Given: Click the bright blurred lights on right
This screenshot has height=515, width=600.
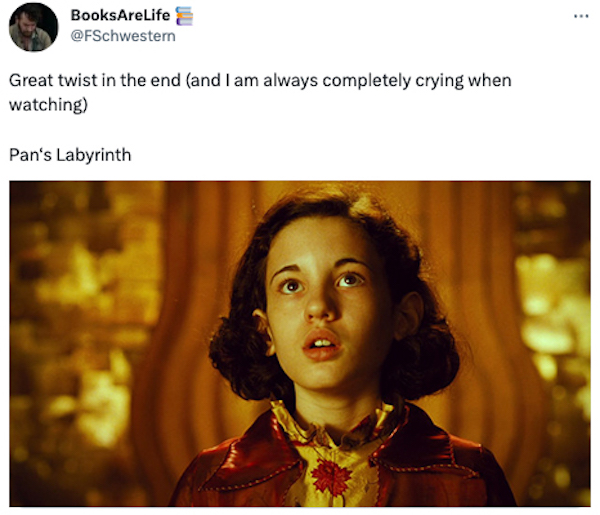Looking at the screenshot, I should tap(551, 325).
